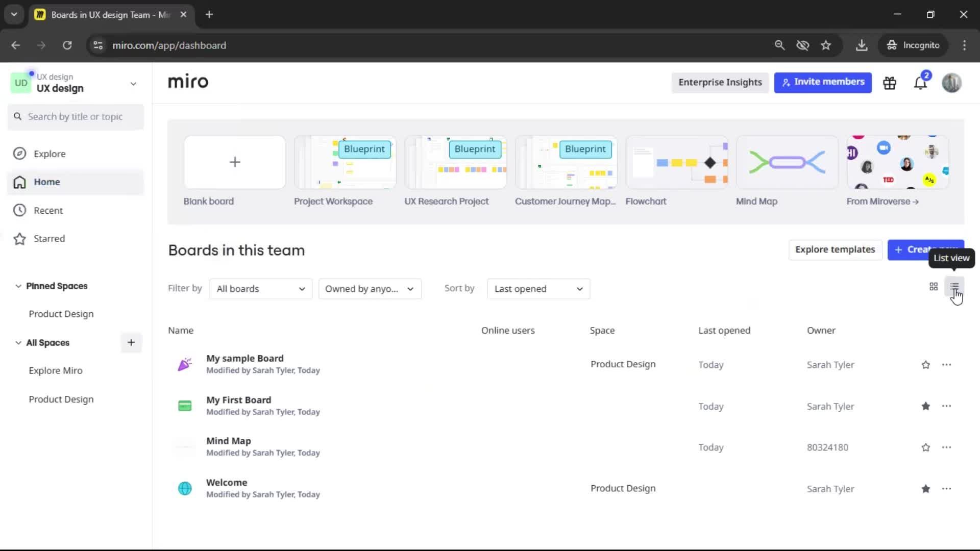Click the site info icon in address bar
Screen dimensions: 980x551
pyautogui.click(x=97, y=45)
